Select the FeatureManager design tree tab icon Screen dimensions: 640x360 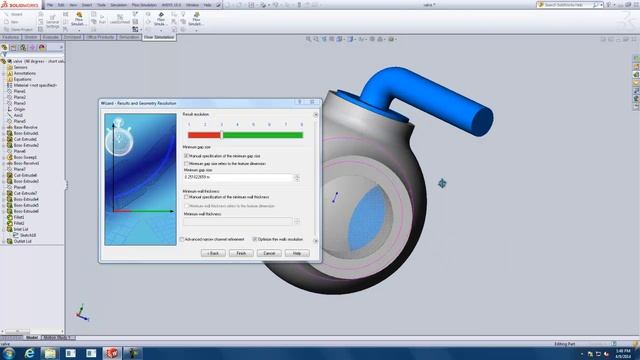(4, 48)
